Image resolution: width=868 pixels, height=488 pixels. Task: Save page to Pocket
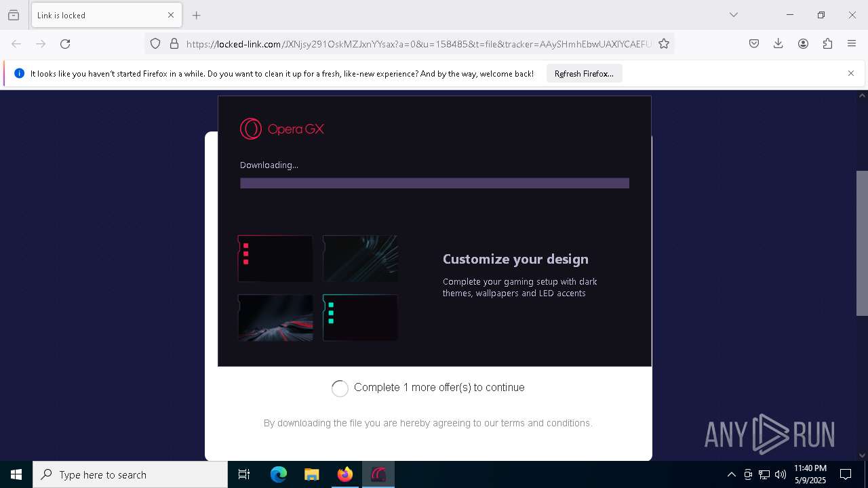click(754, 44)
